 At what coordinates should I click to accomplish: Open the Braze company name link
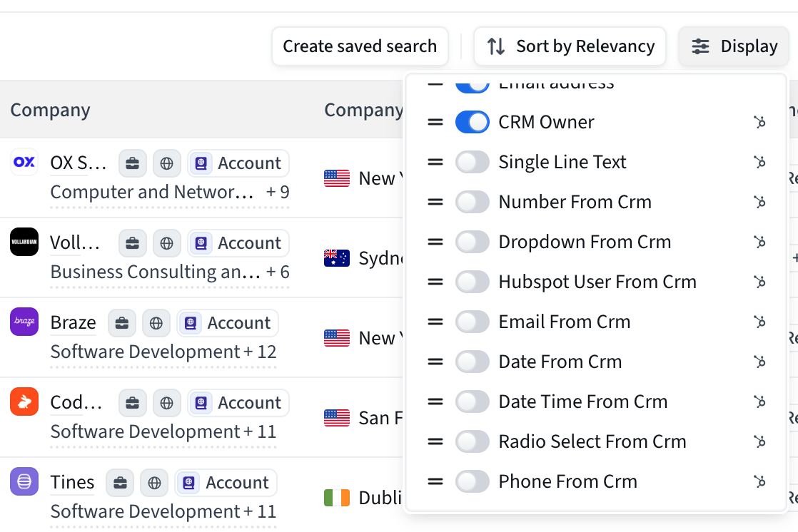point(74,323)
